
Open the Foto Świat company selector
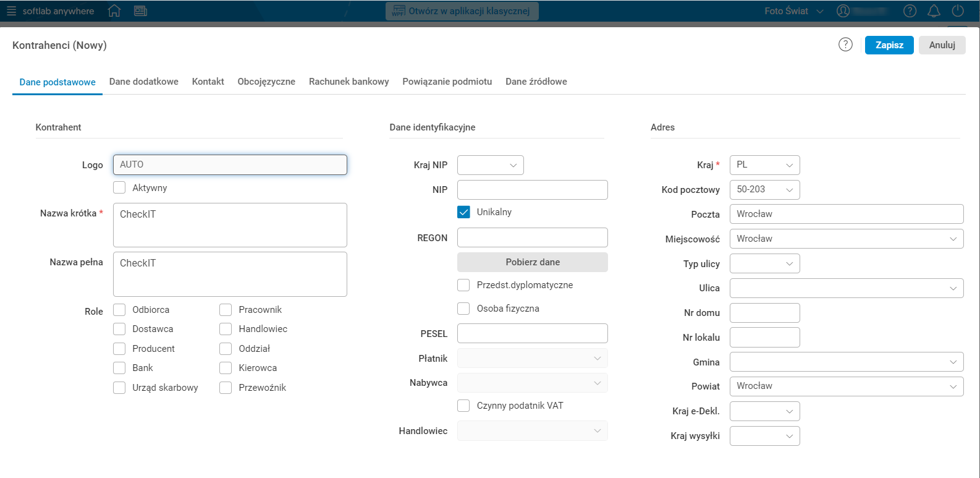click(793, 11)
